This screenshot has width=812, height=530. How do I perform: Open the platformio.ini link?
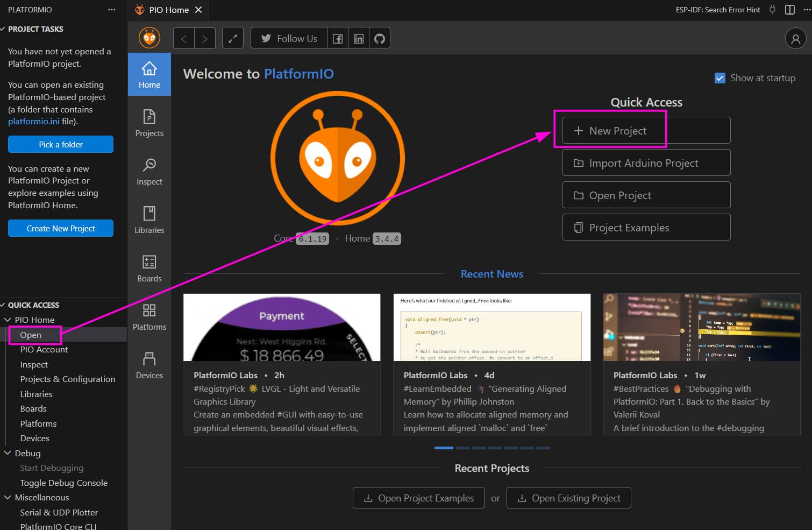(34, 121)
